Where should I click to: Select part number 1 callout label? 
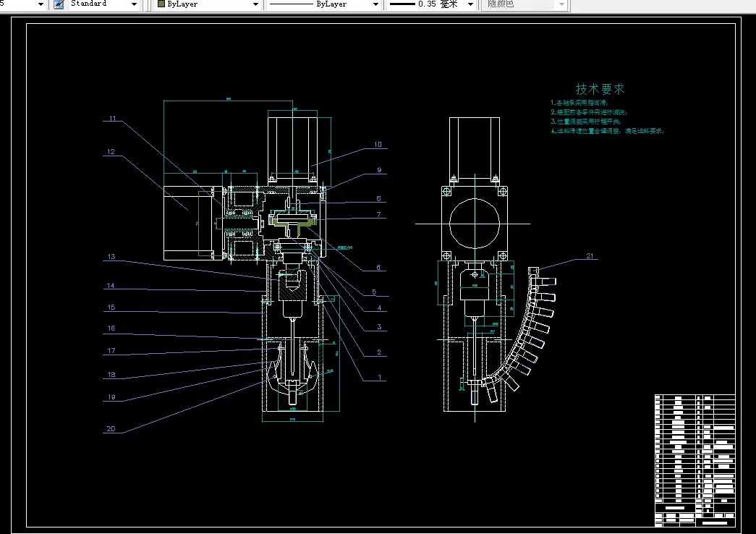pos(379,378)
